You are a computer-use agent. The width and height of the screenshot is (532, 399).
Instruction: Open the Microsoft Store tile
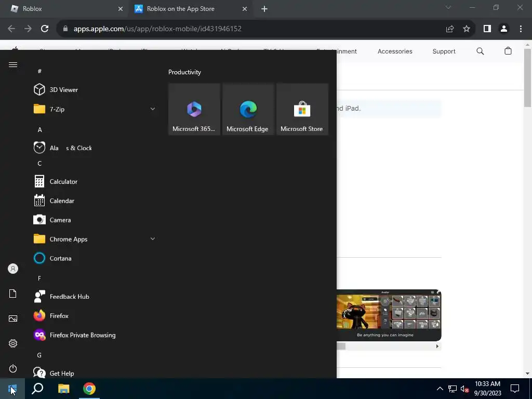click(x=302, y=109)
